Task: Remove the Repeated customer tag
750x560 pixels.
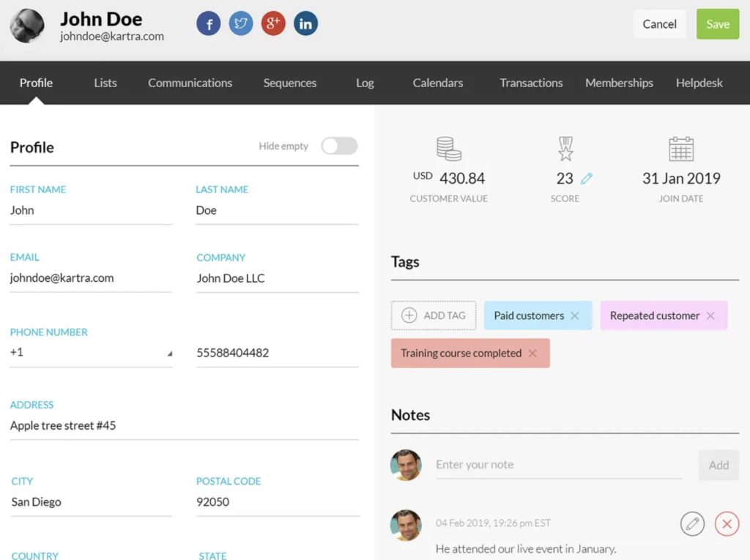Action: [710, 316]
